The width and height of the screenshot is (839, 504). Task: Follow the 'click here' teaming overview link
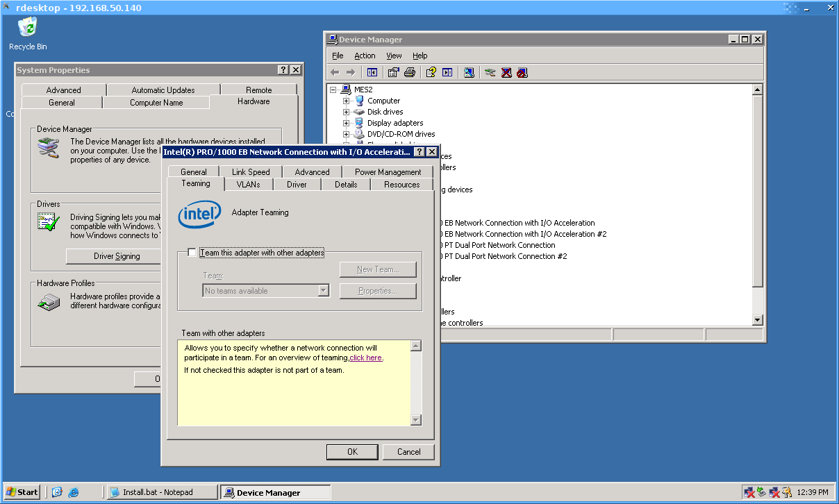[366, 358]
